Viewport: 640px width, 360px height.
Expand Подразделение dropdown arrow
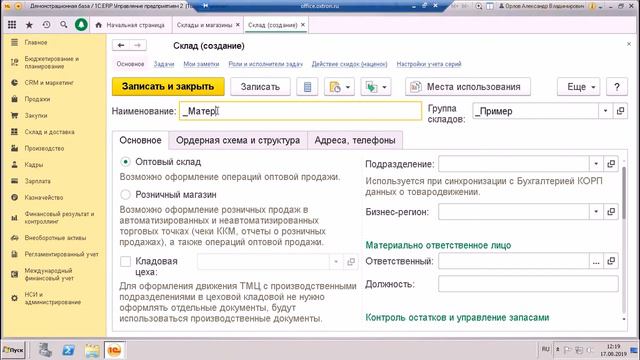coord(596,164)
